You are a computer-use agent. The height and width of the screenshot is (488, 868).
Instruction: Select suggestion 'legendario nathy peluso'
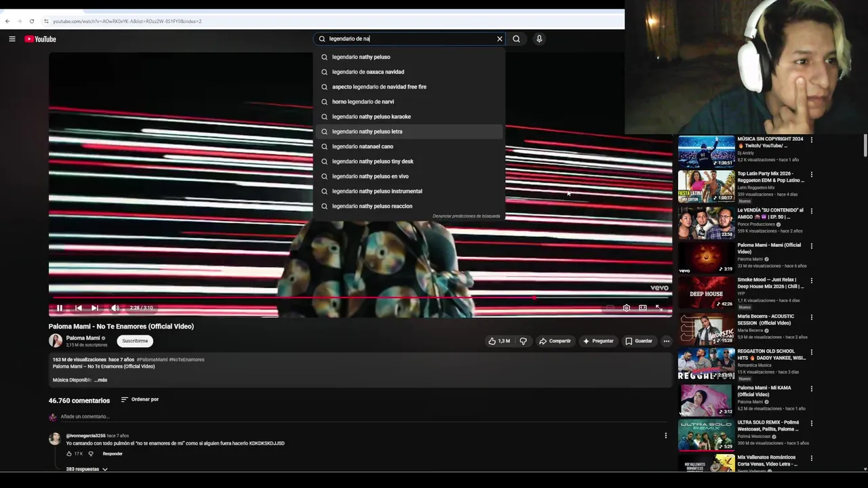(x=409, y=57)
